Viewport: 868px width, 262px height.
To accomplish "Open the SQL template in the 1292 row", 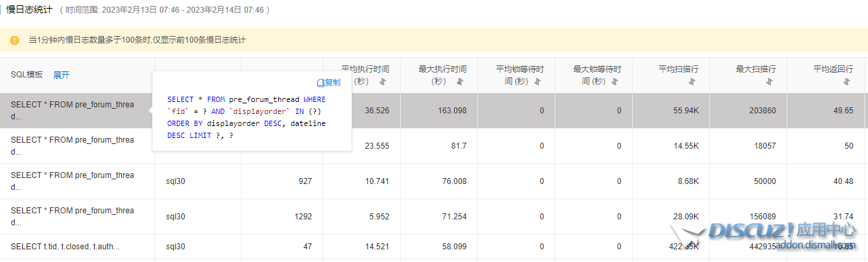I will (x=73, y=217).
